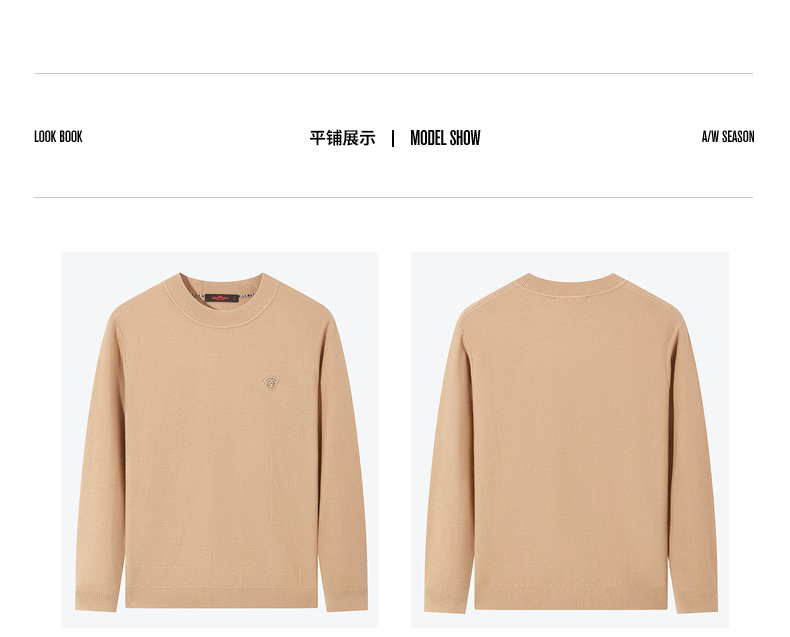Open the front view sweater photo
Screen dimensions: 790x637
point(220,440)
